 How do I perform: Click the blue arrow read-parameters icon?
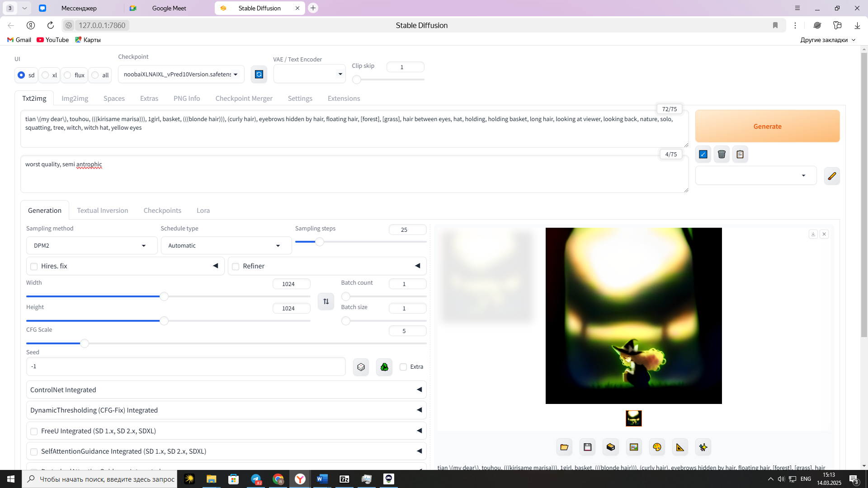pyautogui.click(x=703, y=155)
